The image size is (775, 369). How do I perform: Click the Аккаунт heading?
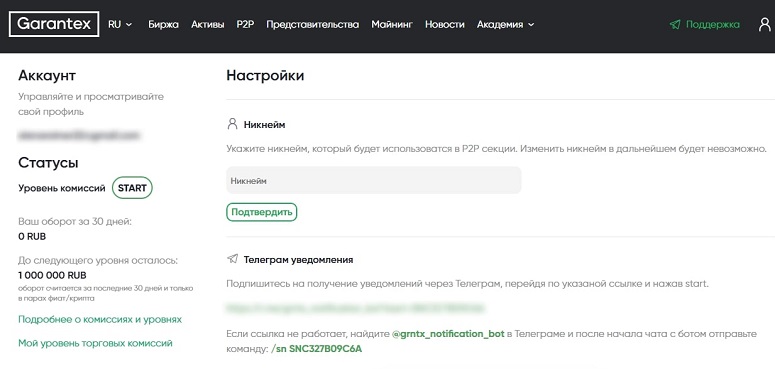click(47, 76)
